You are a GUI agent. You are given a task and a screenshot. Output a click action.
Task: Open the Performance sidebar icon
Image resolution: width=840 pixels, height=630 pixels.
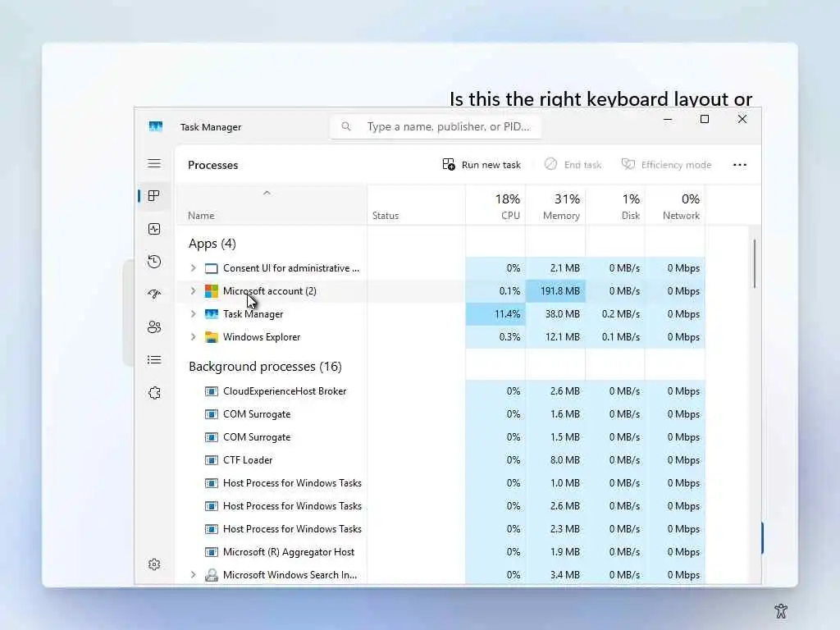pyautogui.click(x=154, y=230)
